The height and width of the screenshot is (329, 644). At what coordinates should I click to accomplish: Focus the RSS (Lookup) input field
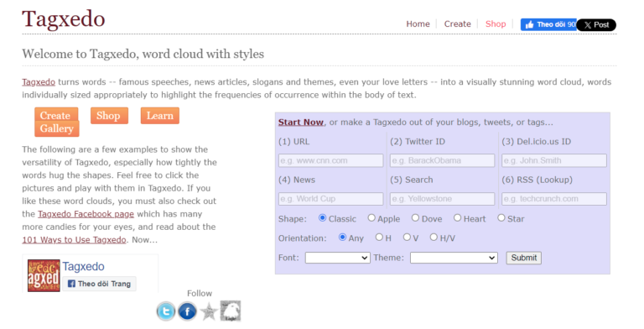click(x=554, y=199)
